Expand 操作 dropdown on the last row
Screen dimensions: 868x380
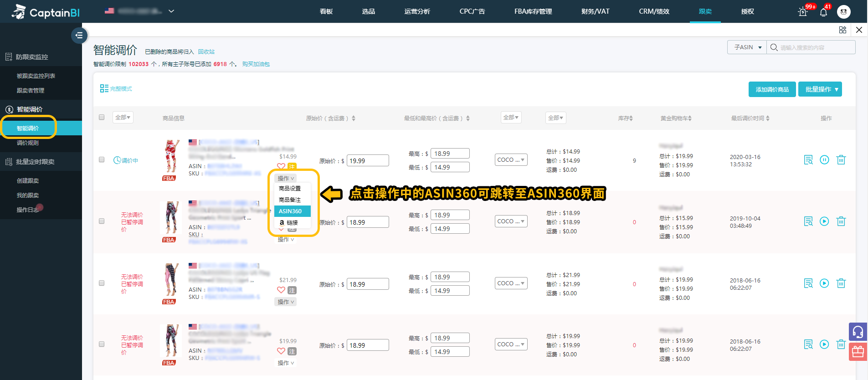(286, 363)
